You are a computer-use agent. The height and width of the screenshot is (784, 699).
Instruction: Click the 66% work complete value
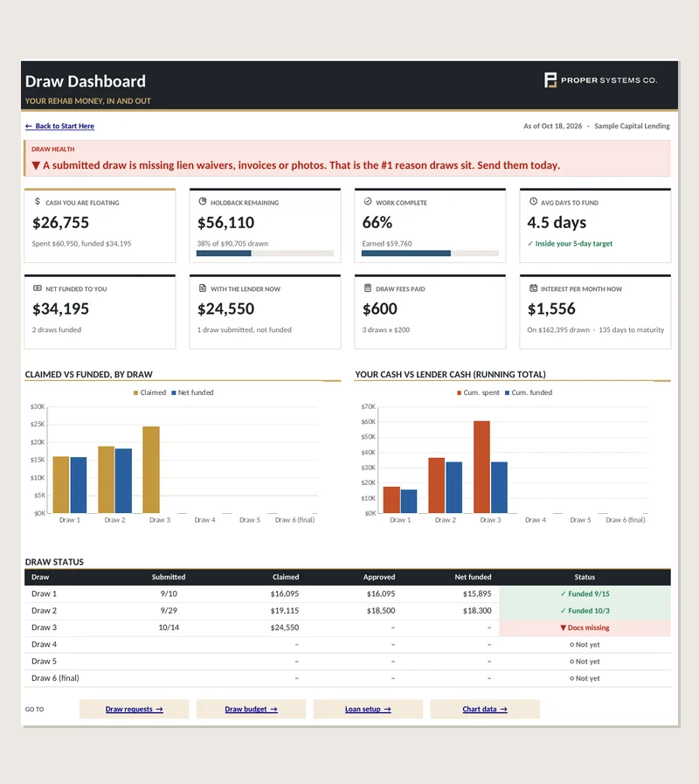click(377, 223)
